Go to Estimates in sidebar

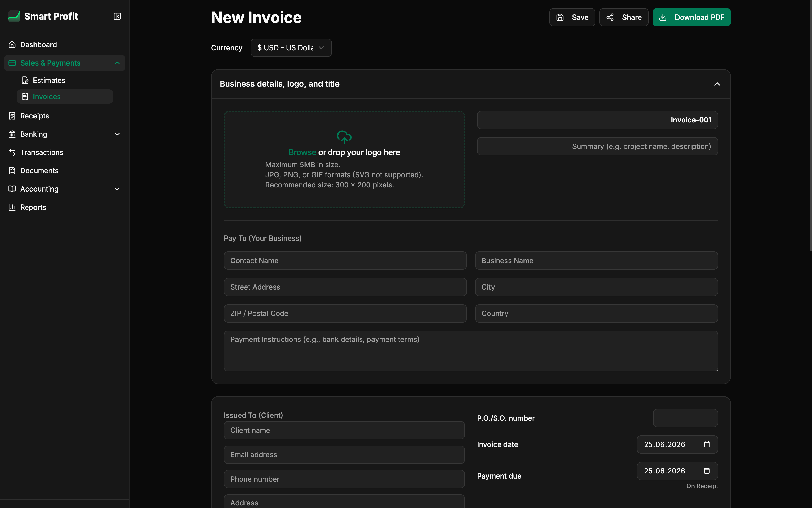click(x=64, y=80)
